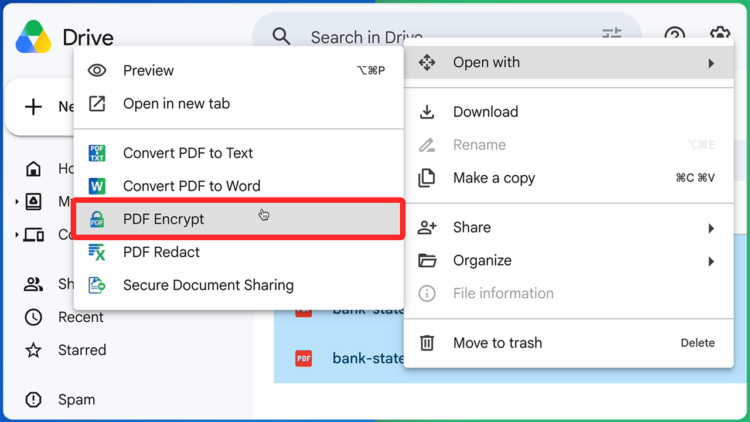Click the Drive title text
This screenshot has width=750, height=422.
coord(88,37)
